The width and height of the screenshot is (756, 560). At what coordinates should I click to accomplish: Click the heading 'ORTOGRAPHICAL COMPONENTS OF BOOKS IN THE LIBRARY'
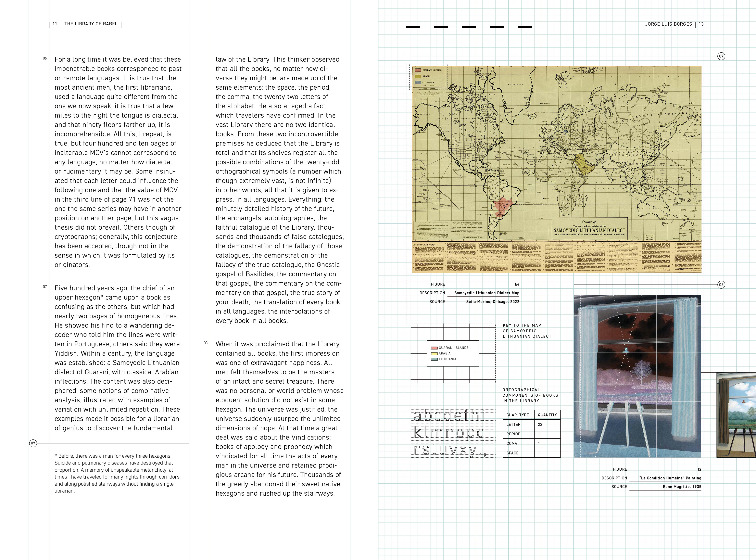pyautogui.click(x=530, y=395)
